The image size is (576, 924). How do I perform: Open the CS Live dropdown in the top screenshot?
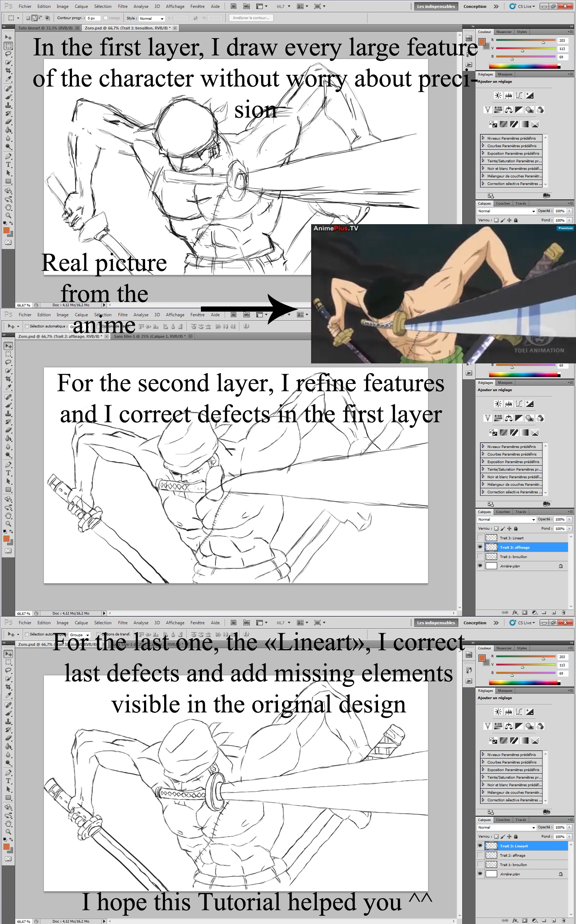523,6
